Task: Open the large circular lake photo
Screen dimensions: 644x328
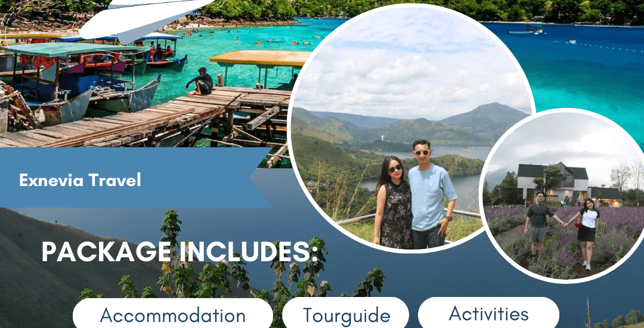Action: (x=411, y=127)
